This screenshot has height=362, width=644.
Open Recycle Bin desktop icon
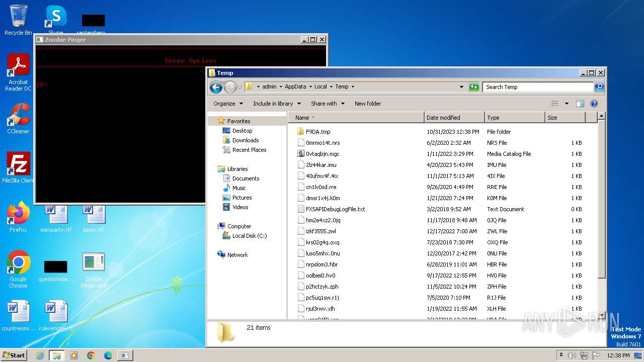[18, 20]
